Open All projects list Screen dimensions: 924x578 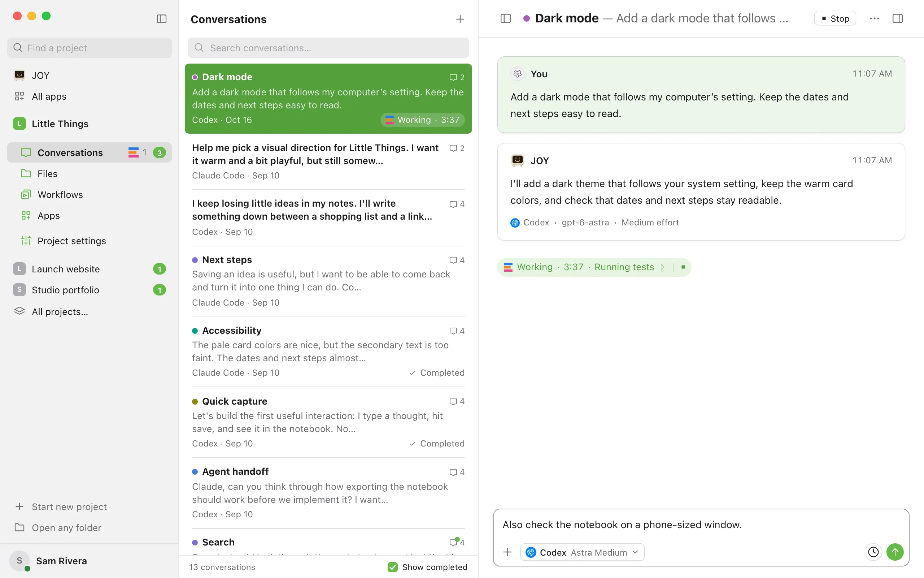[90, 311]
